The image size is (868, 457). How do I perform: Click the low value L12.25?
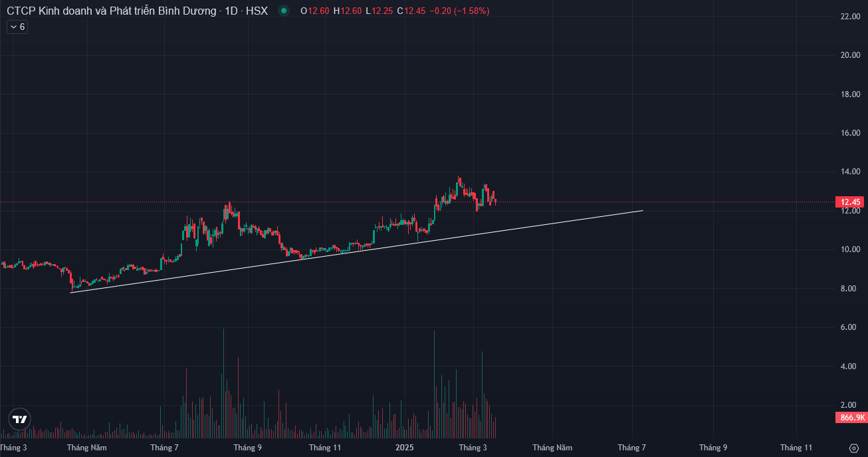click(x=379, y=11)
